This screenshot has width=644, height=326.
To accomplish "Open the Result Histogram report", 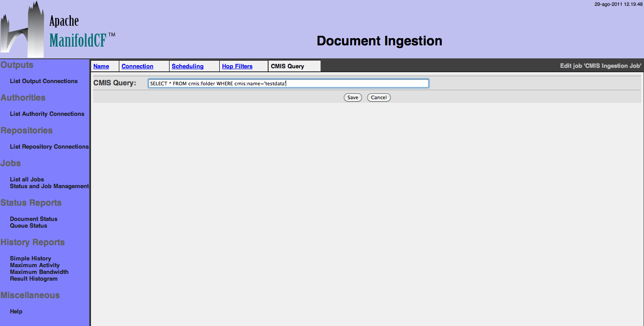I will click(34, 279).
